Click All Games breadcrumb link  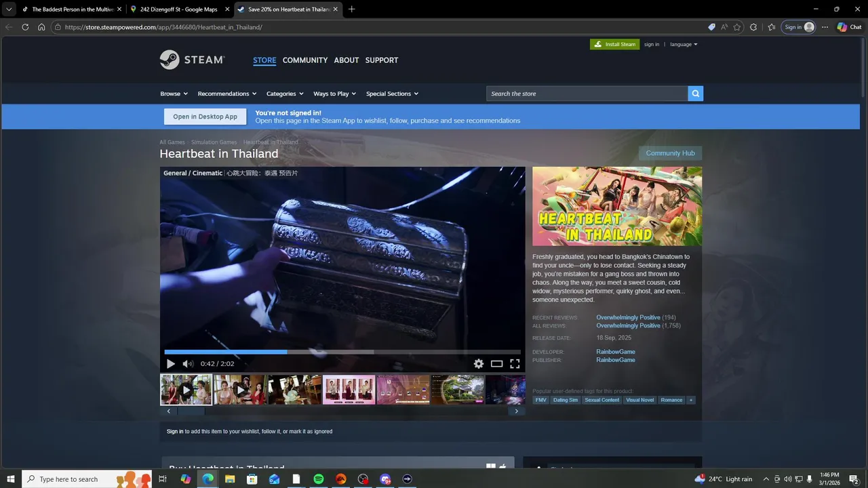172,142
